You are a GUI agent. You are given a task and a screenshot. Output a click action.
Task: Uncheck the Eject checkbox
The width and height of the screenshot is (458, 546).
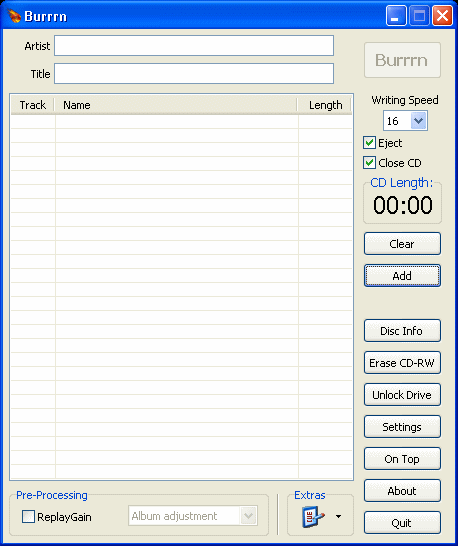[x=369, y=143]
